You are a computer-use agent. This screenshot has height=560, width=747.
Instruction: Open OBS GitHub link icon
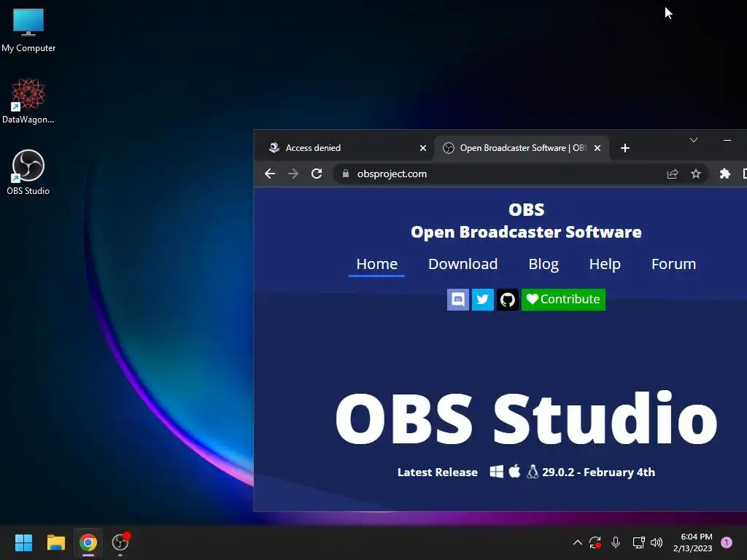[x=508, y=300]
